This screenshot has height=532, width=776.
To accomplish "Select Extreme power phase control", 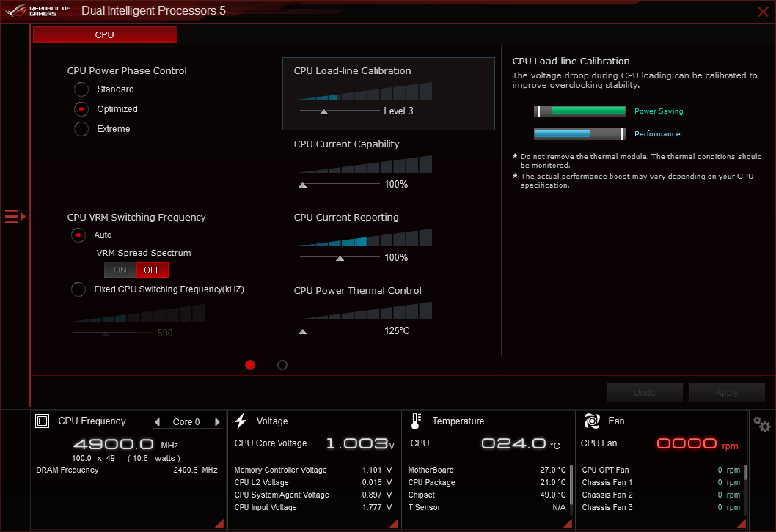I will click(x=81, y=128).
